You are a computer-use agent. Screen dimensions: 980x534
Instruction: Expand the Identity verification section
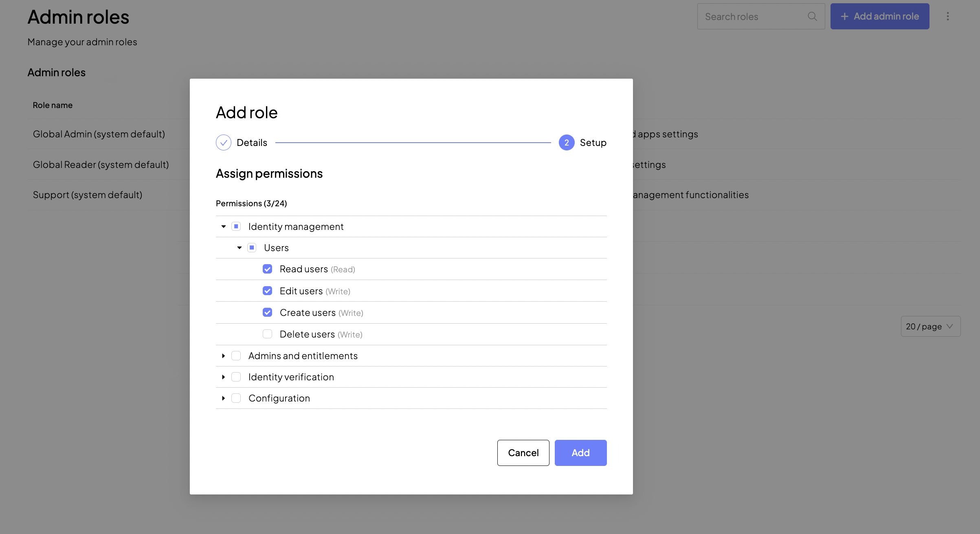point(223,377)
